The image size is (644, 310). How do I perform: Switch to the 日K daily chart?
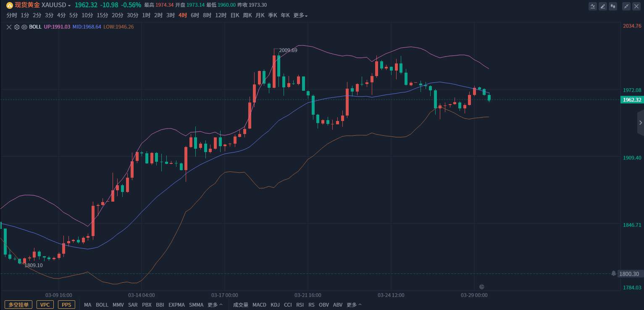pyautogui.click(x=235, y=16)
